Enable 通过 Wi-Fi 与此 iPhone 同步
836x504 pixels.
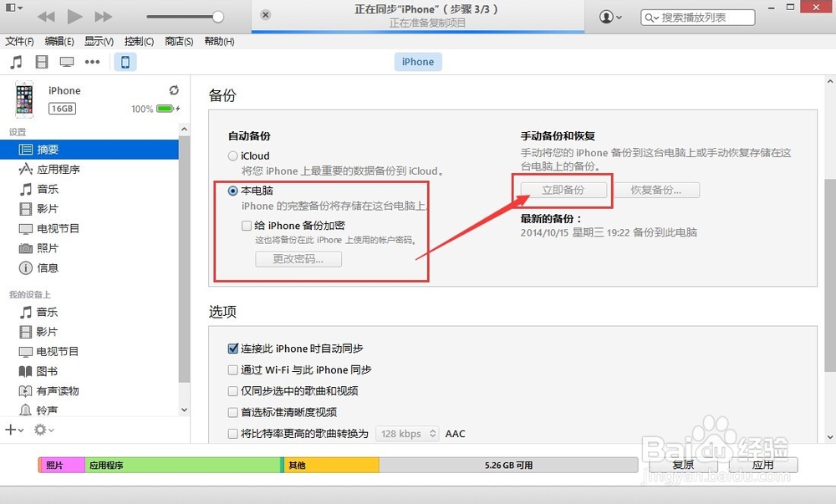(233, 369)
